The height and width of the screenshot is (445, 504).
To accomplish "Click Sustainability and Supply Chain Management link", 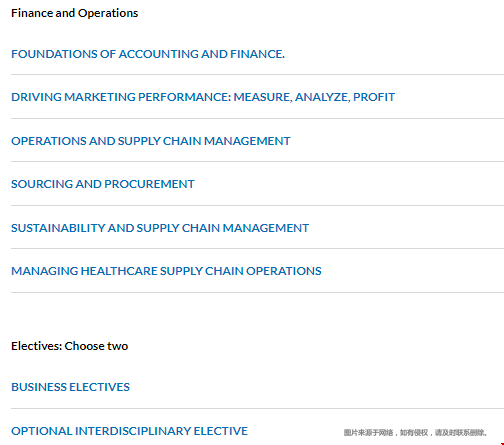I will 160,228.
